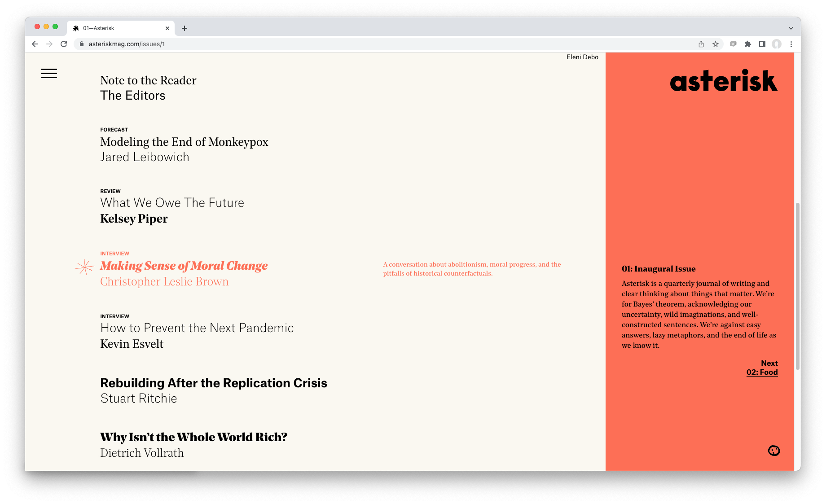
Task: Open the Chrome three-dot menu
Action: pyautogui.click(x=791, y=44)
